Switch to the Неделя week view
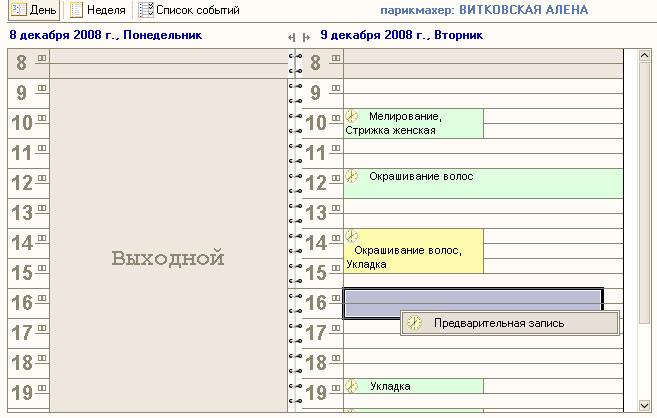This screenshot has height=418, width=657. tap(98, 10)
